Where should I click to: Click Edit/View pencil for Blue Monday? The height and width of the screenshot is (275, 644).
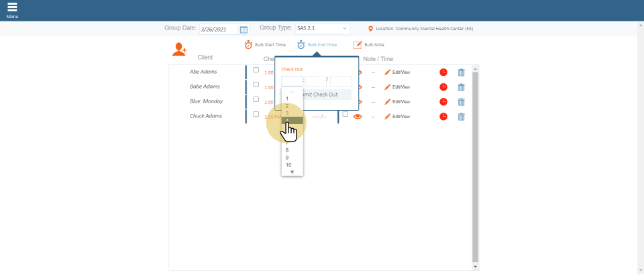[388, 101]
